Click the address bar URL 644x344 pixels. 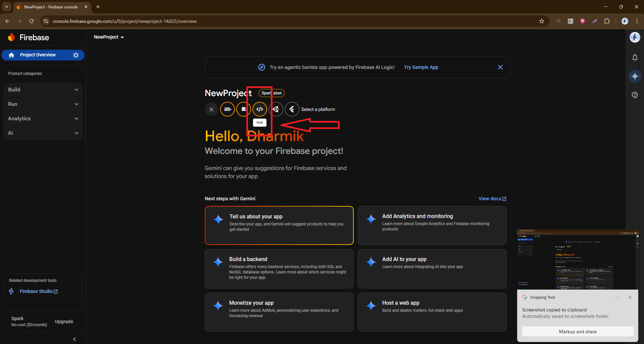[x=125, y=21]
